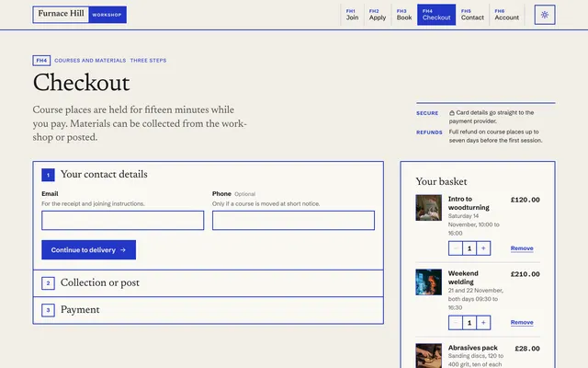Viewport: 588px width, 368px height.
Task: Click the Abrasives pack thumbnail
Action: (429, 356)
